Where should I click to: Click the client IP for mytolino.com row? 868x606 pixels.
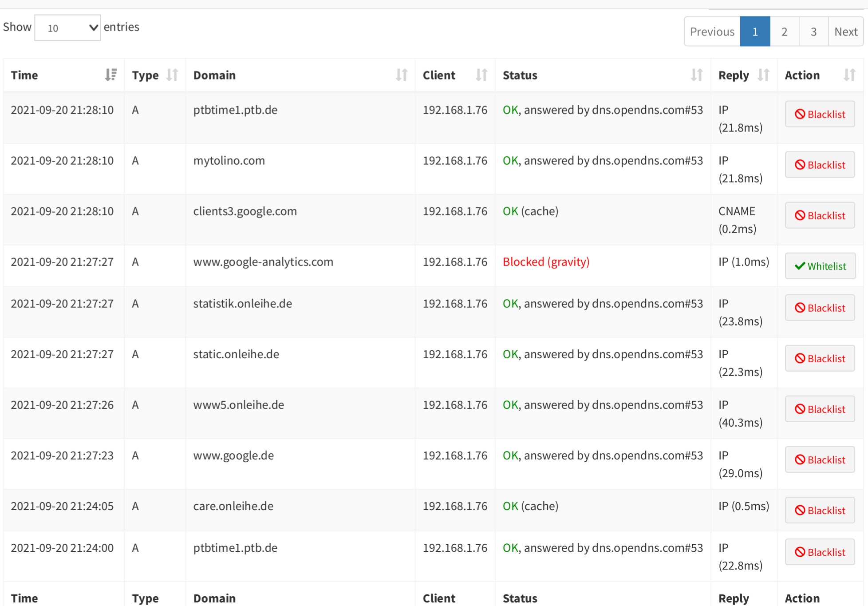pyautogui.click(x=455, y=161)
